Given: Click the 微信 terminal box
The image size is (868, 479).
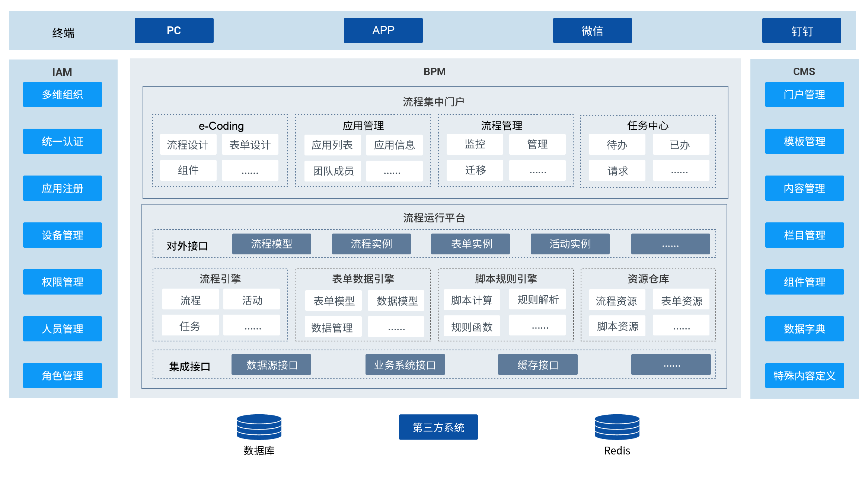Looking at the screenshot, I should 593,30.
